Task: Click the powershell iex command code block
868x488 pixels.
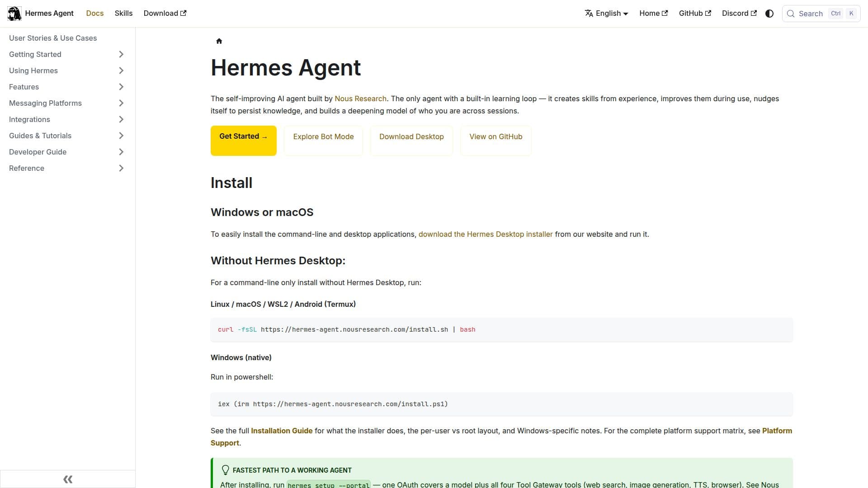Action: click(502, 404)
